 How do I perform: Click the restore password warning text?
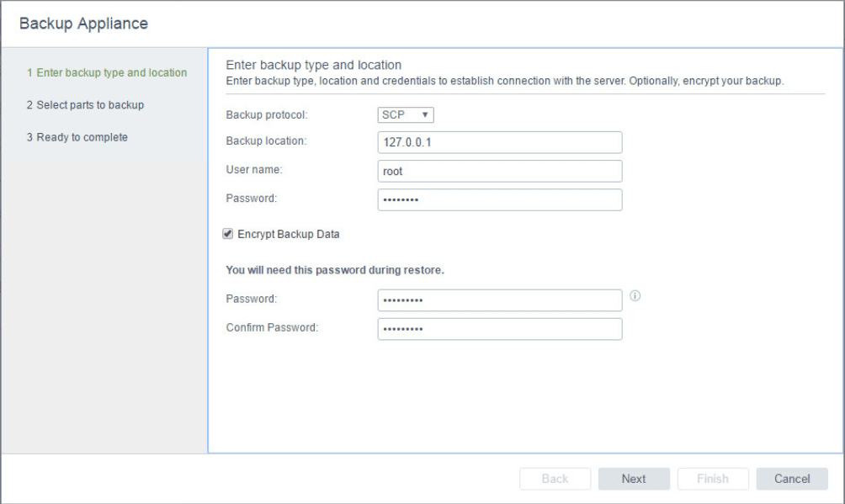335,271
